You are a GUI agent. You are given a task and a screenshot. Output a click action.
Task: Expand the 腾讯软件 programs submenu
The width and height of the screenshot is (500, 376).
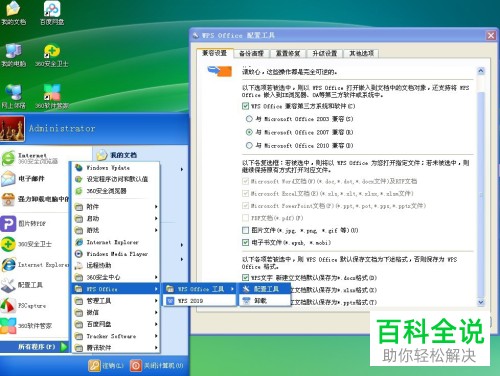click(x=116, y=348)
